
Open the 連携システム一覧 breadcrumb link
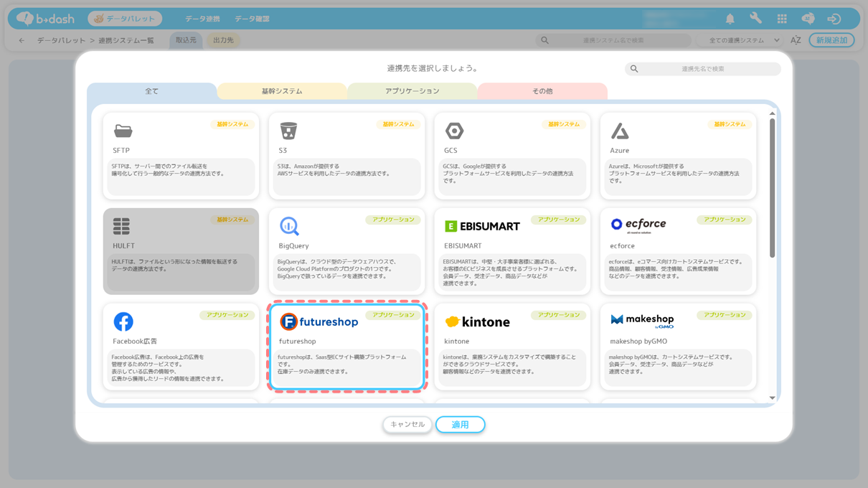126,40
